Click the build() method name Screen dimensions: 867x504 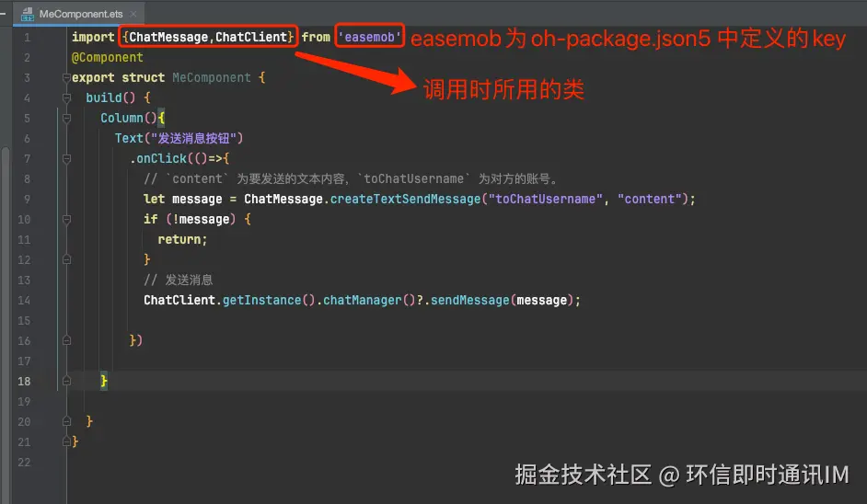(x=110, y=97)
